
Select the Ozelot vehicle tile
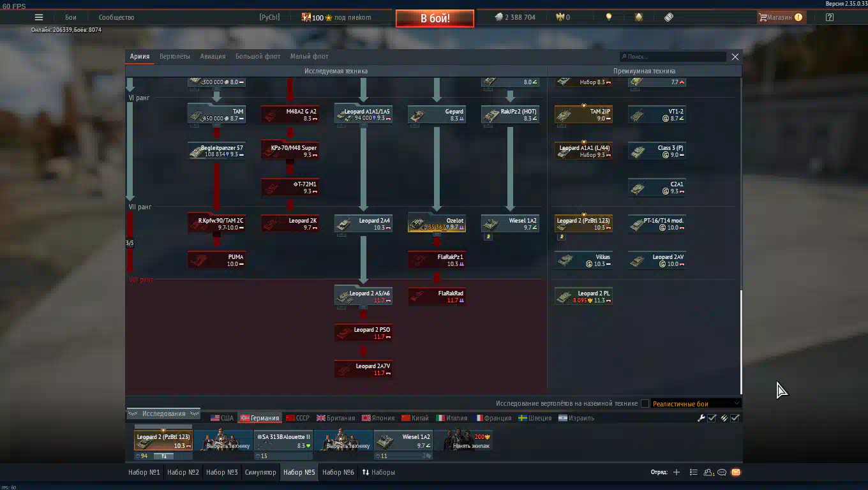[x=437, y=224]
